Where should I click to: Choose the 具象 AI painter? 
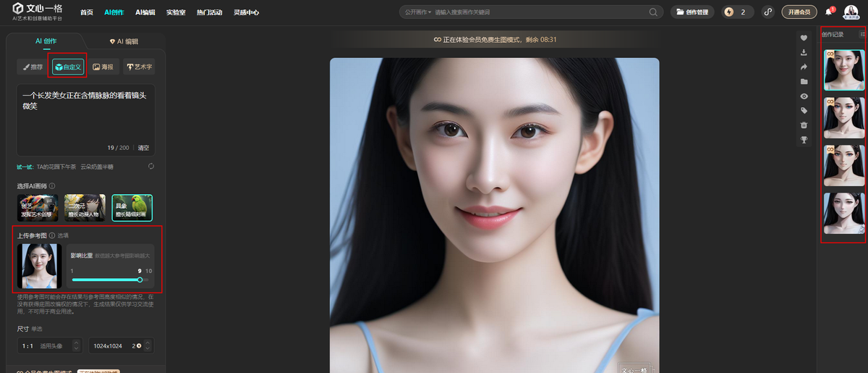tap(132, 207)
